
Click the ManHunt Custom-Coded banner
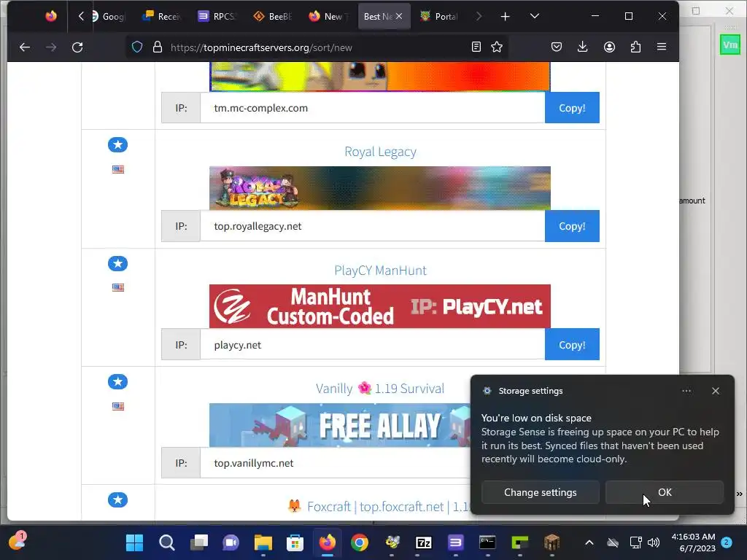pos(379,306)
